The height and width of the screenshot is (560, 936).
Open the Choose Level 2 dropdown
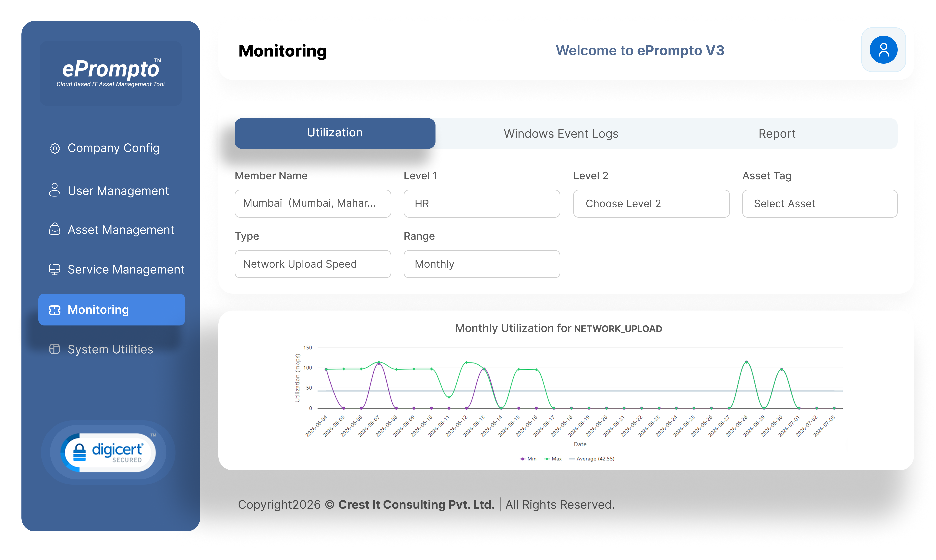651,203
